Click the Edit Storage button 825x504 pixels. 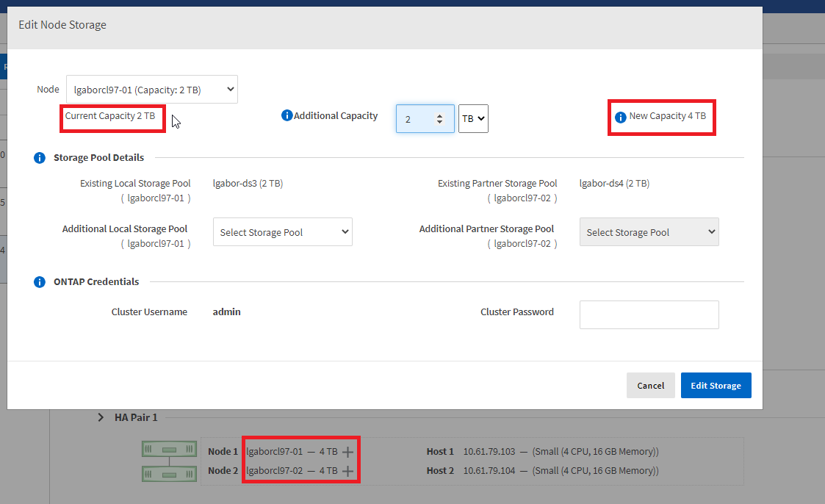pyautogui.click(x=716, y=385)
